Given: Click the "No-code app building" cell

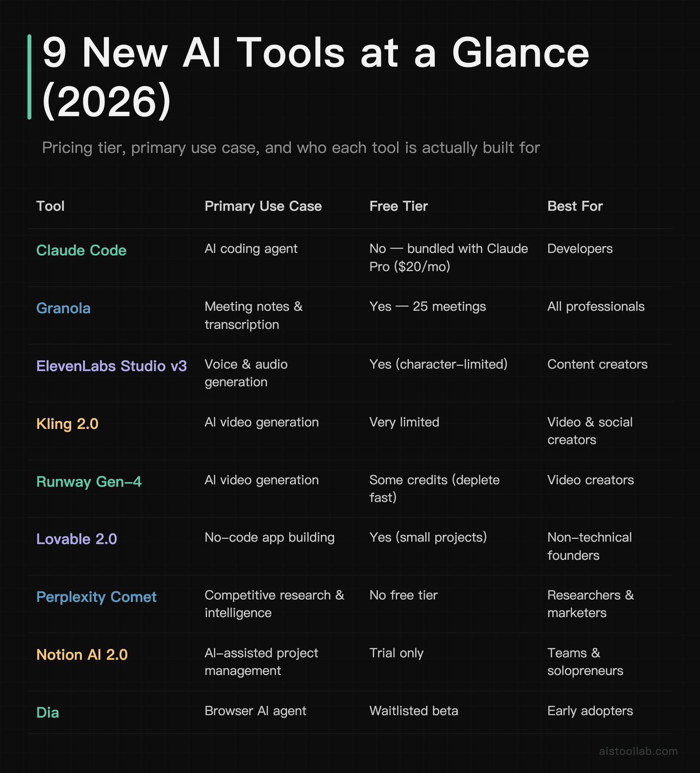Looking at the screenshot, I should [x=270, y=538].
